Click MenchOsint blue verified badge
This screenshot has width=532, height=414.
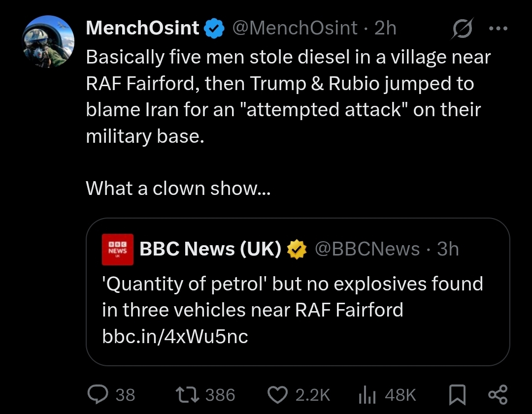[x=214, y=29]
